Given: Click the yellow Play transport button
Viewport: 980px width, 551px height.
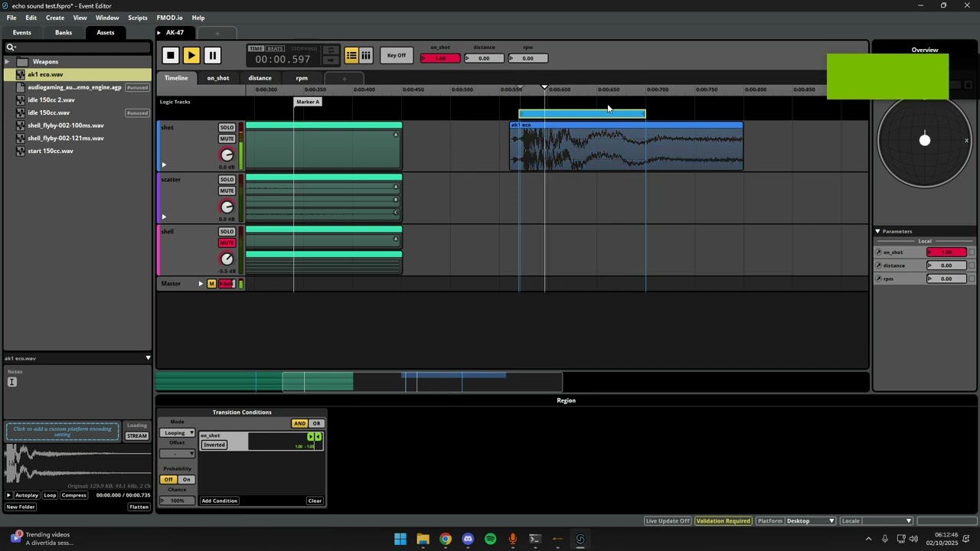Looking at the screenshot, I should click(191, 55).
